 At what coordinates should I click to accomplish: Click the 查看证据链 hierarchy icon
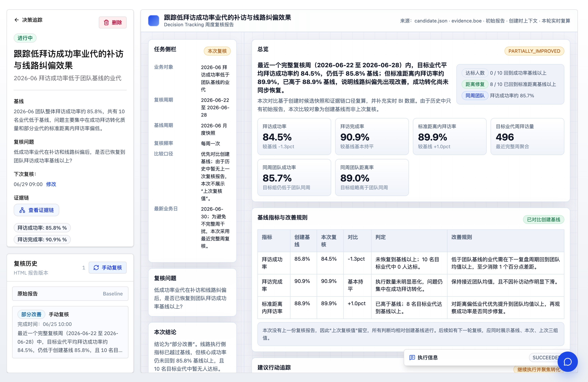22,210
